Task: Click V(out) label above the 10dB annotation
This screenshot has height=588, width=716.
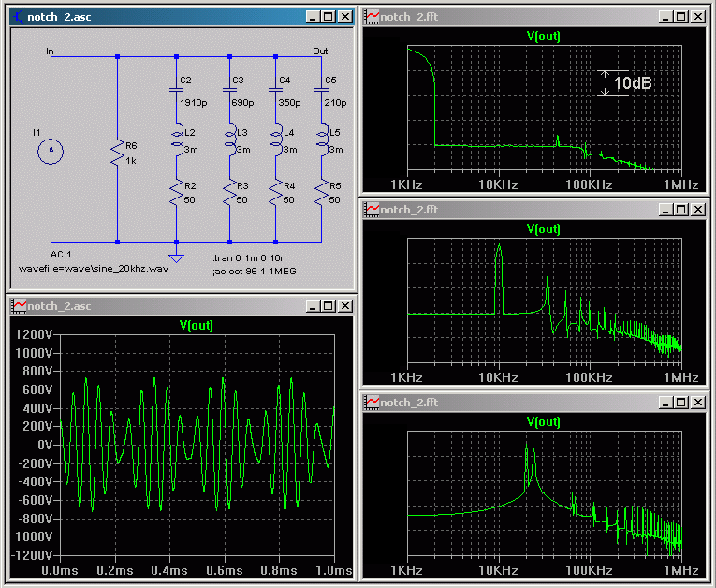Action: click(x=543, y=36)
